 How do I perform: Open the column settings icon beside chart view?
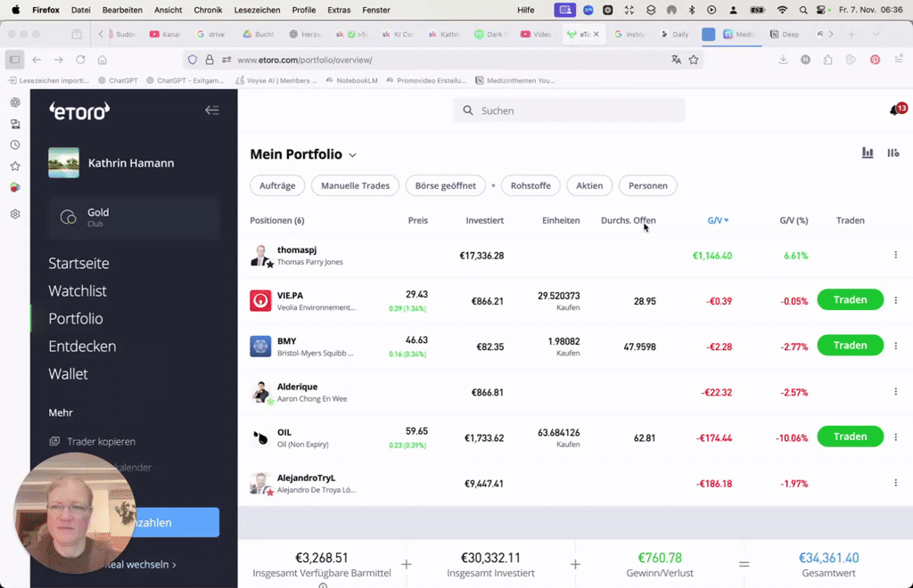[892, 152]
